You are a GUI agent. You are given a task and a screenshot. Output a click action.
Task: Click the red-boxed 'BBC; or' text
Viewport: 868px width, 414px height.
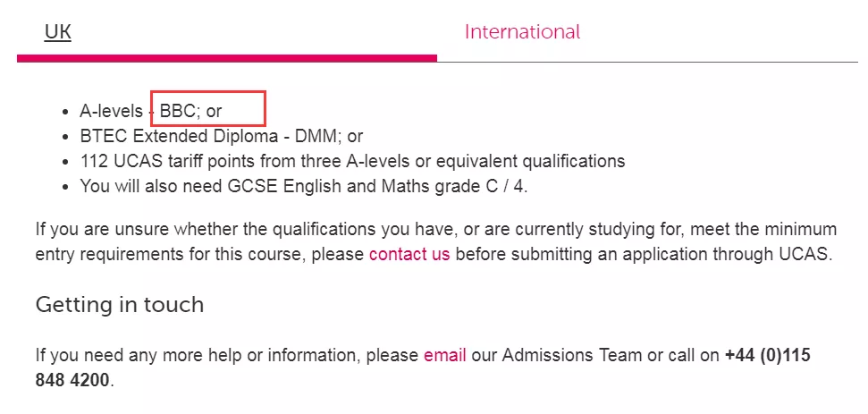coord(191,112)
